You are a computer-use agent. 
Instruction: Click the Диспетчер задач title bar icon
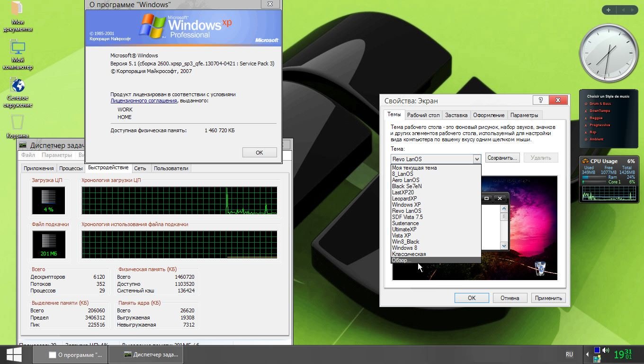[23, 145]
